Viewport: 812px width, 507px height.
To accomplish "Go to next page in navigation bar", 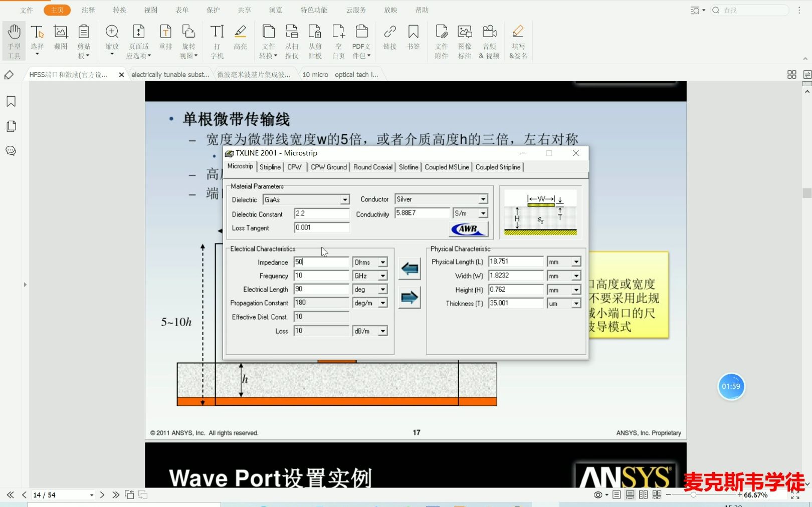I will [x=102, y=495].
